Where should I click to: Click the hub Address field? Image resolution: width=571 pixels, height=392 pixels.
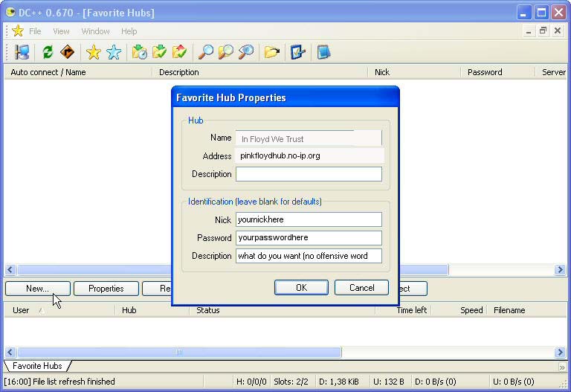(x=309, y=156)
